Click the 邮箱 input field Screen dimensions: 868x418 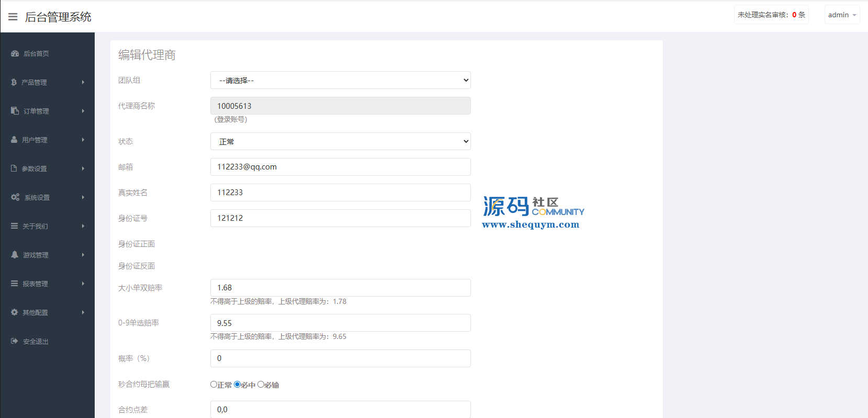340,167
